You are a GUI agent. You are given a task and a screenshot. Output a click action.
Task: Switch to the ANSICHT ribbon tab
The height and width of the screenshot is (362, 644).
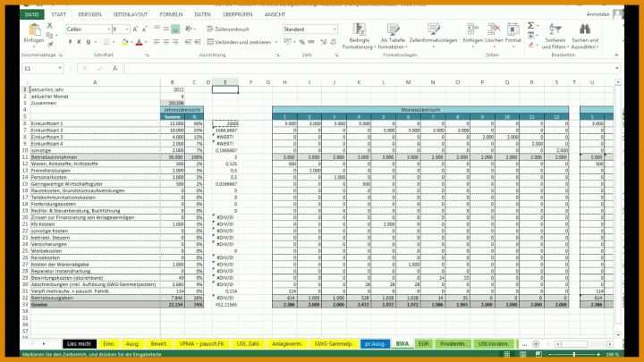pyautogui.click(x=275, y=14)
